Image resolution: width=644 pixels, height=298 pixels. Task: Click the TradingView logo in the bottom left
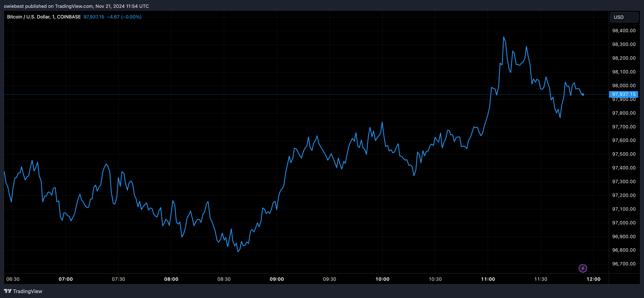point(23,291)
